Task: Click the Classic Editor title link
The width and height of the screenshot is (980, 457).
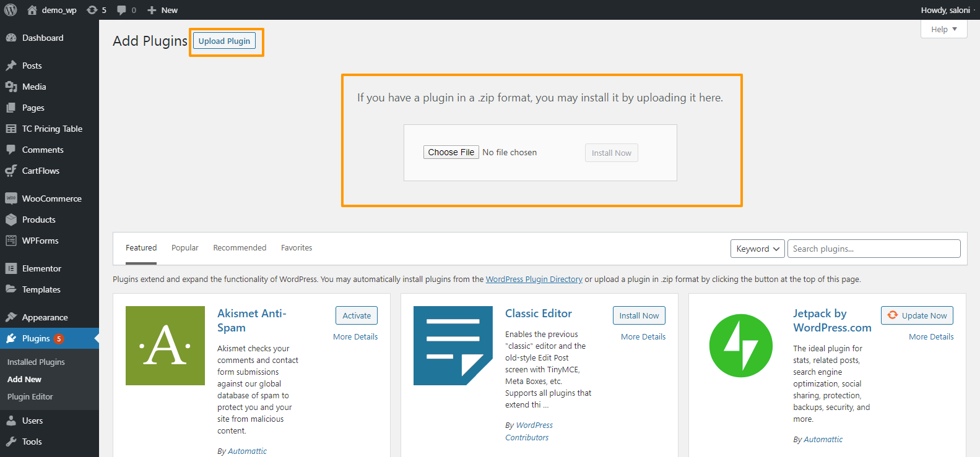Action: [x=539, y=314]
